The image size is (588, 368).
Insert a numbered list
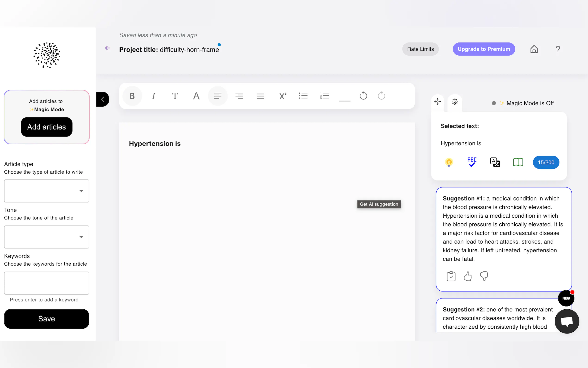[x=325, y=96]
